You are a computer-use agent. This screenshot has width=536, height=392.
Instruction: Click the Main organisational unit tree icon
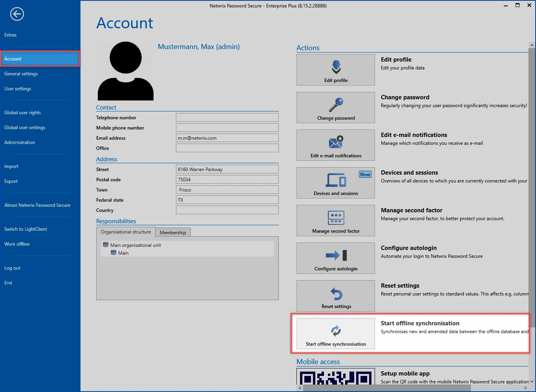tap(106, 245)
